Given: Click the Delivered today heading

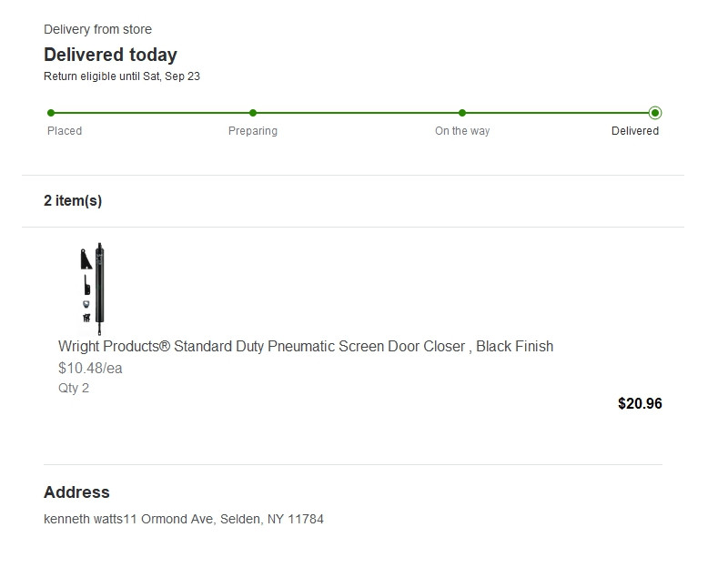Looking at the screenshot, I should tap(110, 55).
